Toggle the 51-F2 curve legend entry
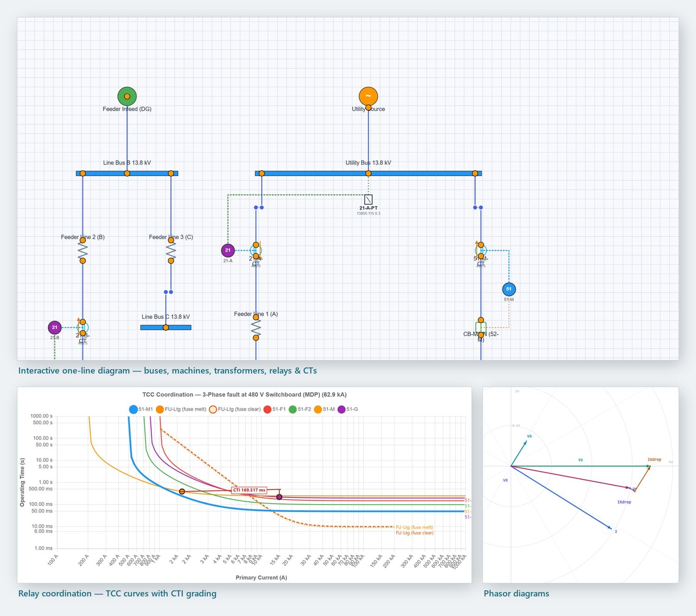696x616 pixels. [x=300, y=409]
